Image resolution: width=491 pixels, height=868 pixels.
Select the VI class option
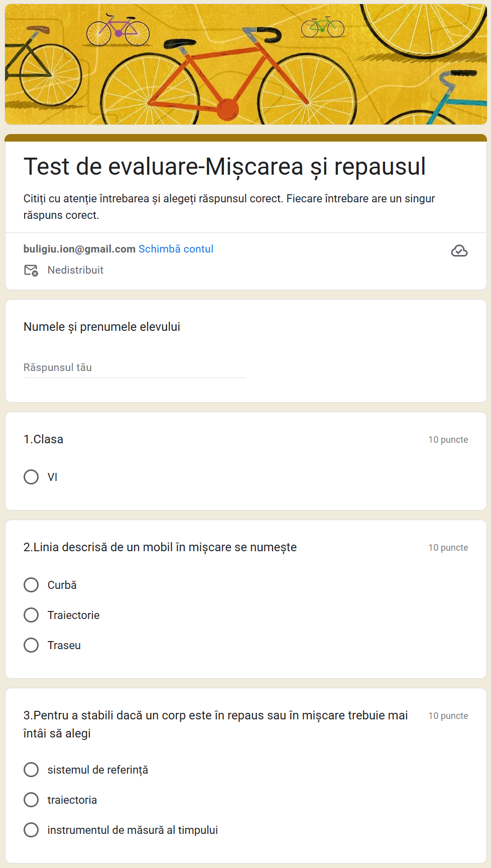[x=31, y=477]
